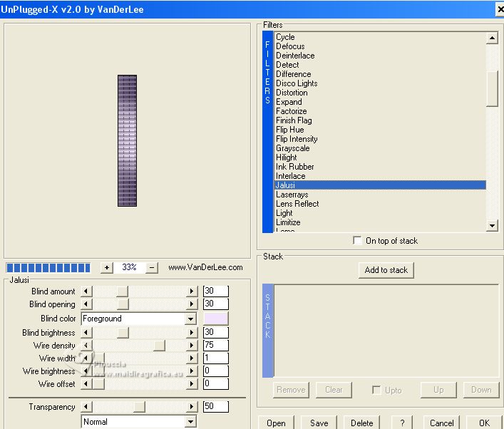Click the question mark help button
Viewport: 504px width, 429px height.
click(402, 423)
